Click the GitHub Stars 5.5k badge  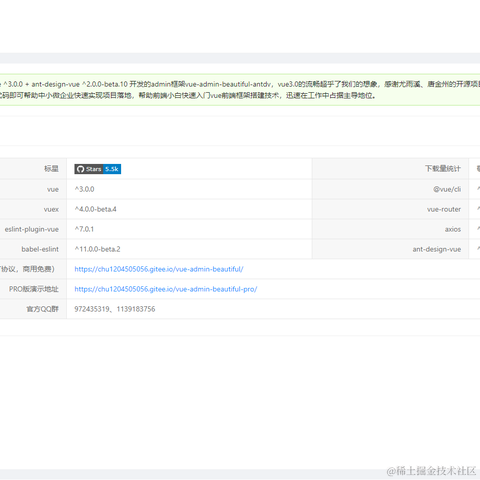tap(97, 169)
